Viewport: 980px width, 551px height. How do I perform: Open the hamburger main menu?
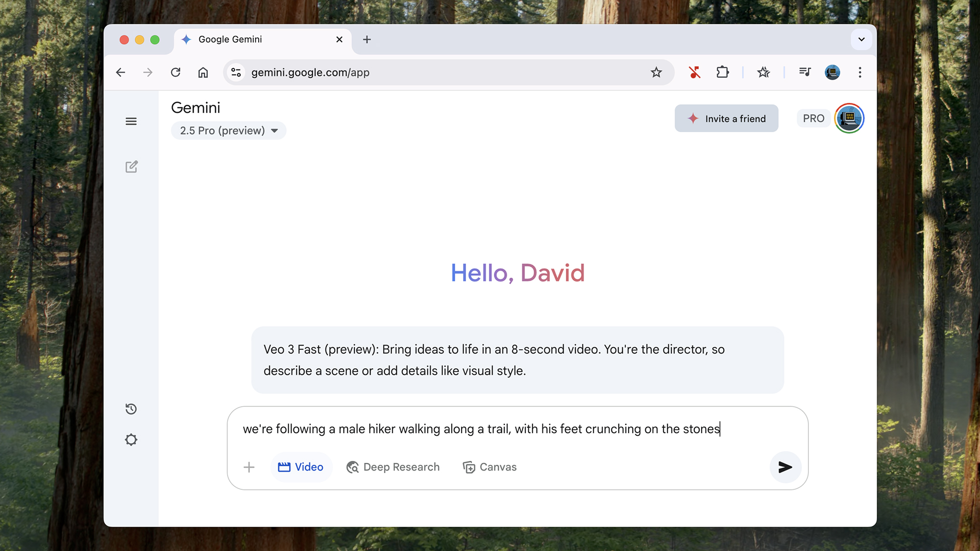(131, 121)
